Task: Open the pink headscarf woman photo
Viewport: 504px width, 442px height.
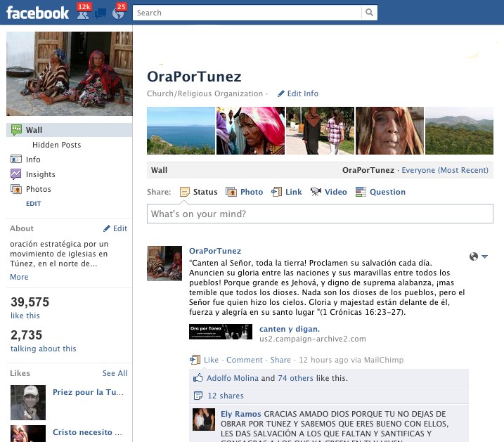Action: coord(250,131)
